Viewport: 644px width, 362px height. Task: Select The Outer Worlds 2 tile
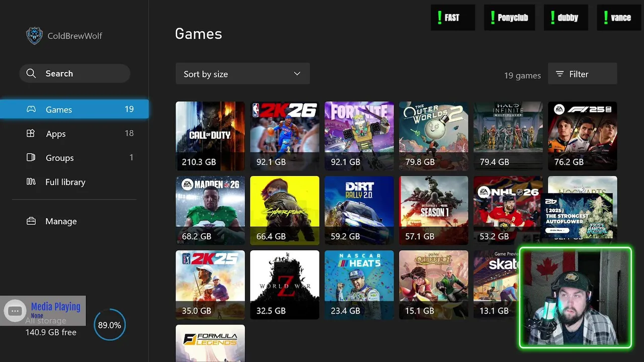[434, 136]
